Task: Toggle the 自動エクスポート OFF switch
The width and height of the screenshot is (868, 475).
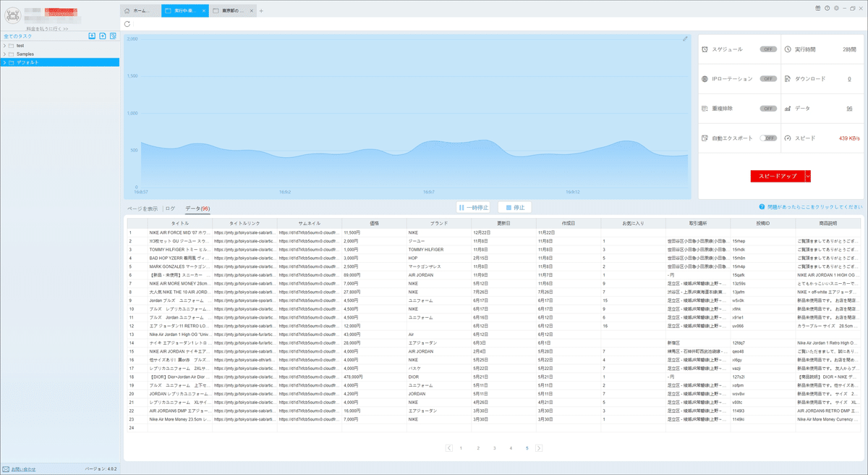Action: [768, 138]
